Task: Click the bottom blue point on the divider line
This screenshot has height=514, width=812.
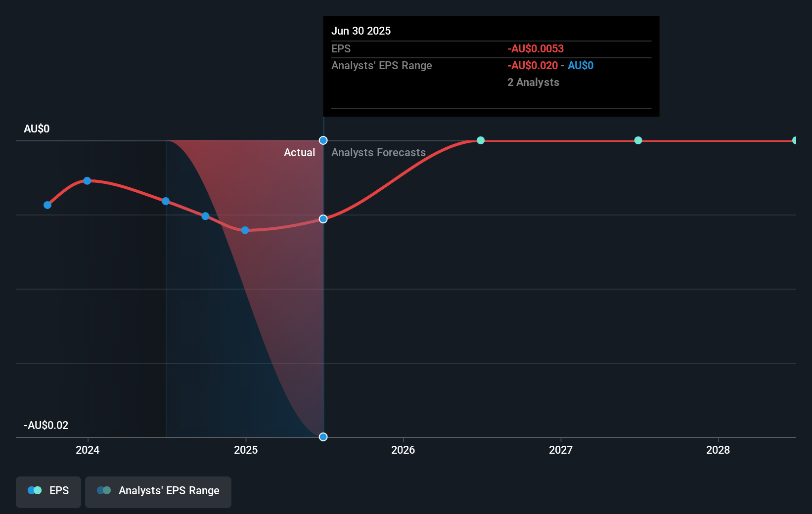Action: point(323,436)
